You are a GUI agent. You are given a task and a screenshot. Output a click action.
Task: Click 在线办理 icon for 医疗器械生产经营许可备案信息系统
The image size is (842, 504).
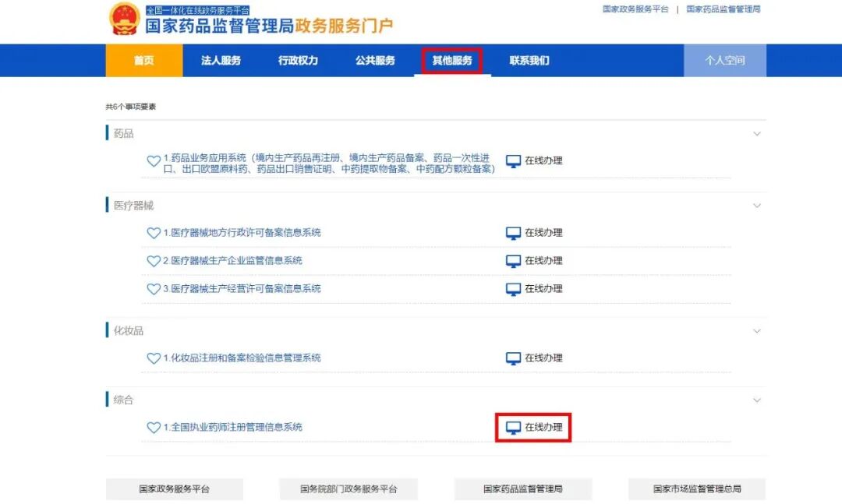514,288
